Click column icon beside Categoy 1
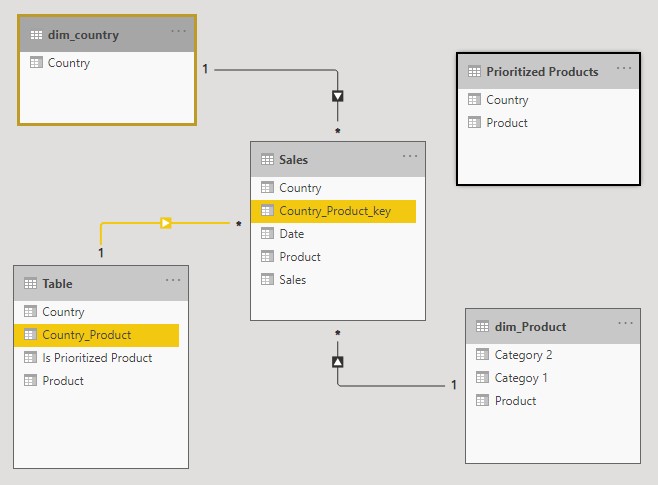The width and height of the screenshot is (658, 485). pos(482,378)
